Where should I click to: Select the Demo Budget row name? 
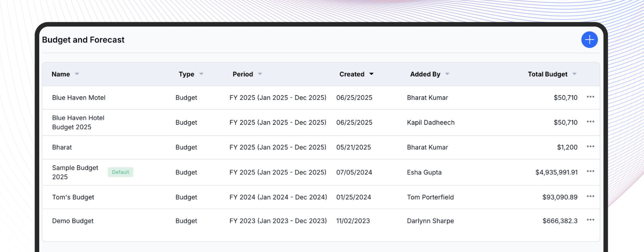(73, 221)
